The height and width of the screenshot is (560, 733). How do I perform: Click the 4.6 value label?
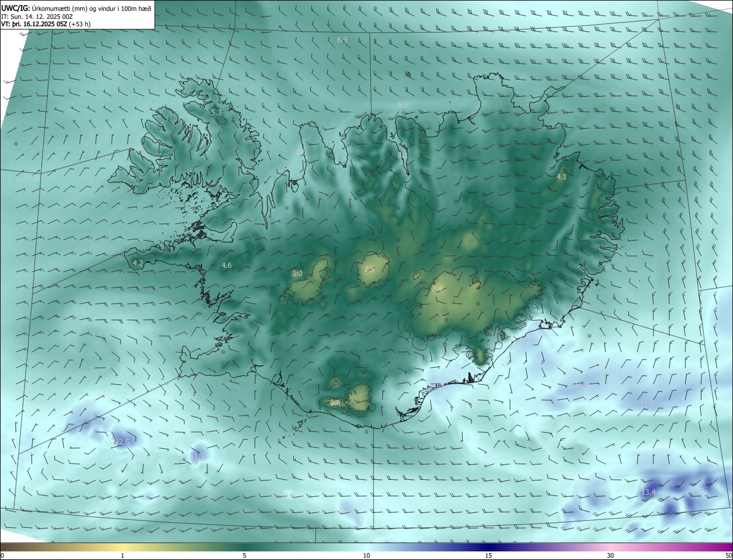pos(227,265)
